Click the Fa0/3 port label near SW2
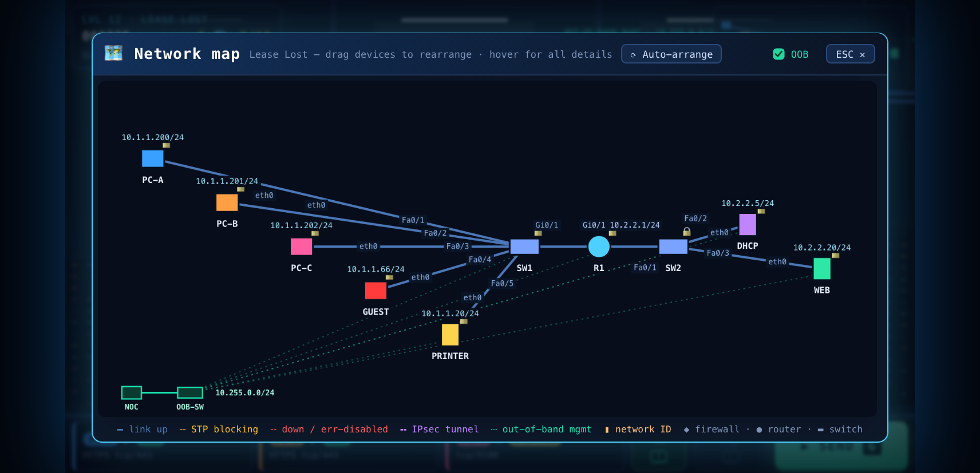 [718, 253]
